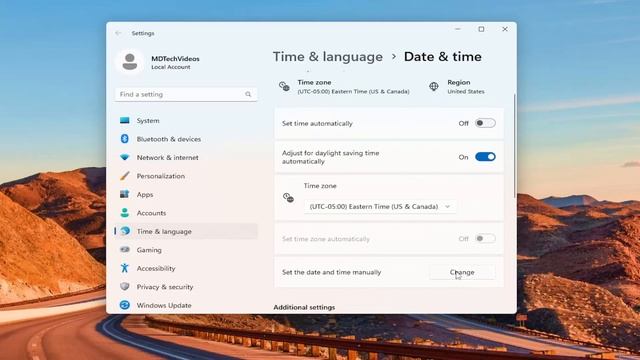Go to Bluetooth & devices

click(x=186, y=139)
